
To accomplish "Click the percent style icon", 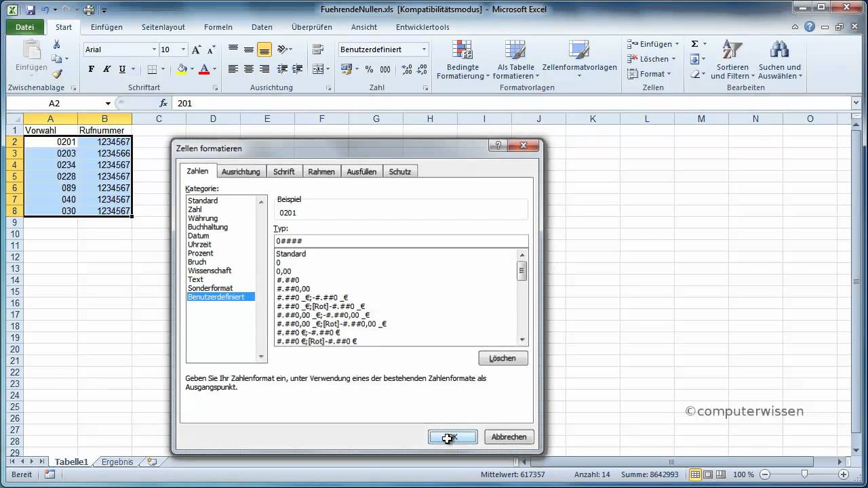I will coord(369,69).
